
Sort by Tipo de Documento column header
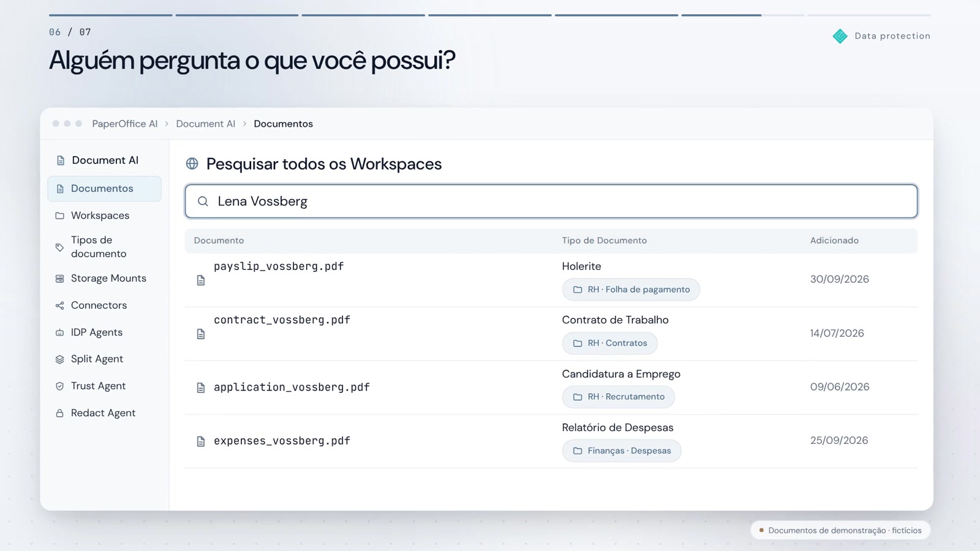(x=604, y=241)
